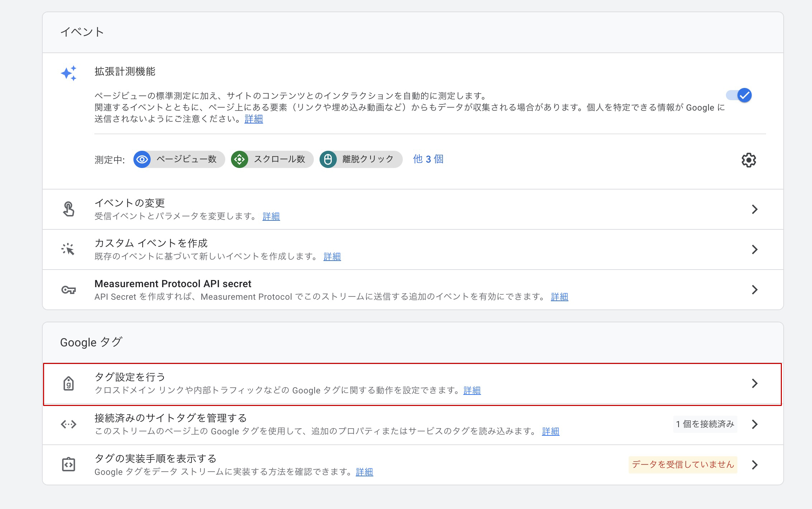Screen dimensions: 812x509
Task: Open 接続済みのサイトタグを管理する title
Action: 171,418
